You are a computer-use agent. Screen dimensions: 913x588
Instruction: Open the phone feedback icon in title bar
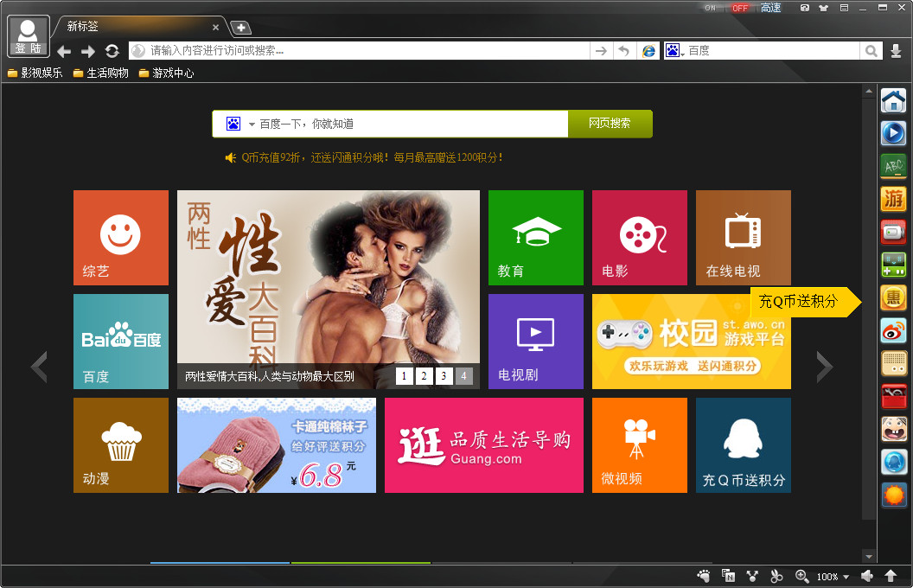click(x=805, y=8)
